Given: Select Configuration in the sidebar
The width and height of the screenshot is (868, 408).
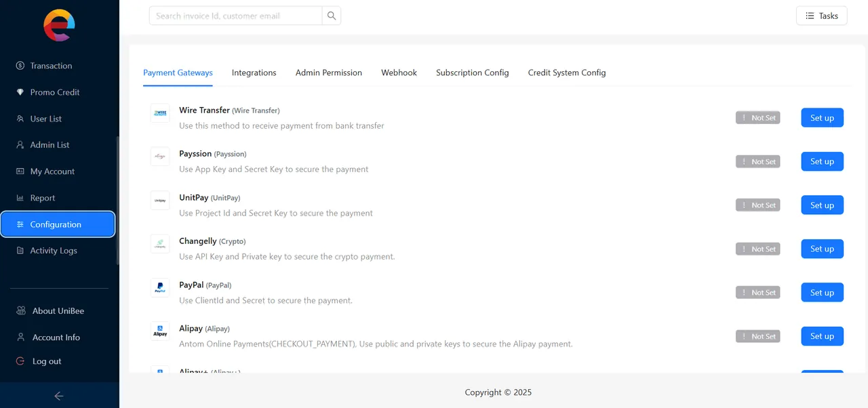Looking at the screenshot, I should pyautogui.click(x=58, y=224).
